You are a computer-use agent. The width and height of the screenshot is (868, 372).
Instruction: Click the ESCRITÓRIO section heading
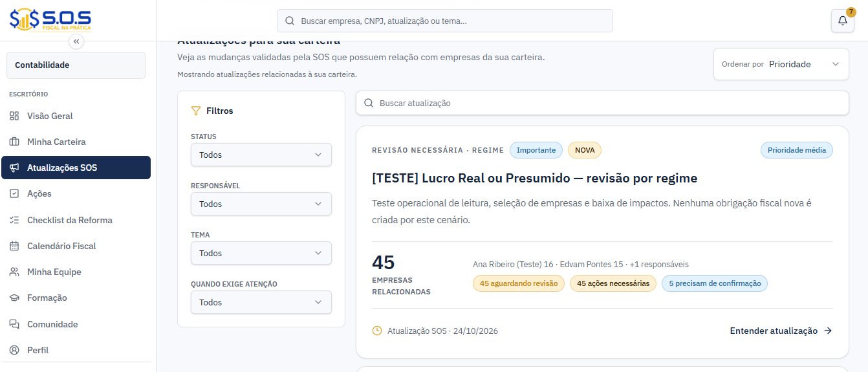click(28, 94)
